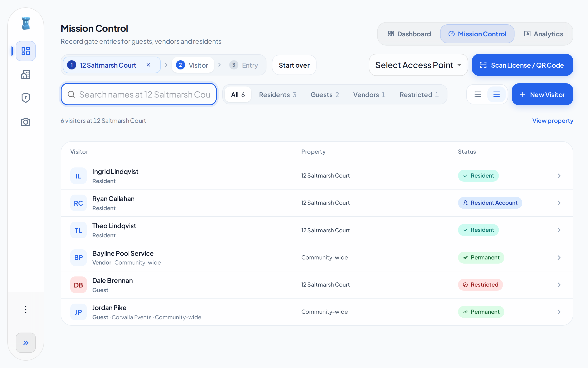Image resolution: width=588 pixels, height=368 pixels.
Task: Click the TL avatar for Theo Lindqvist
Action: [x=79, y=230]
